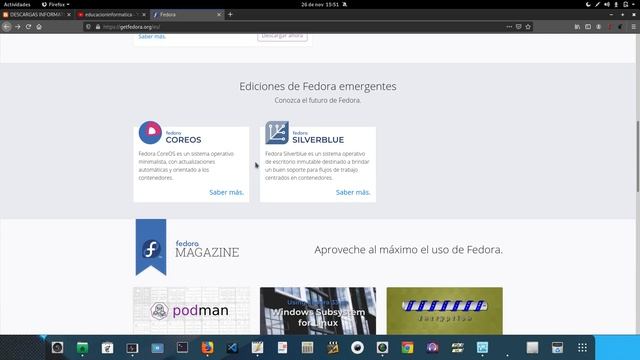
Task: Launch Google Chrome from dock
Action: 407,347
